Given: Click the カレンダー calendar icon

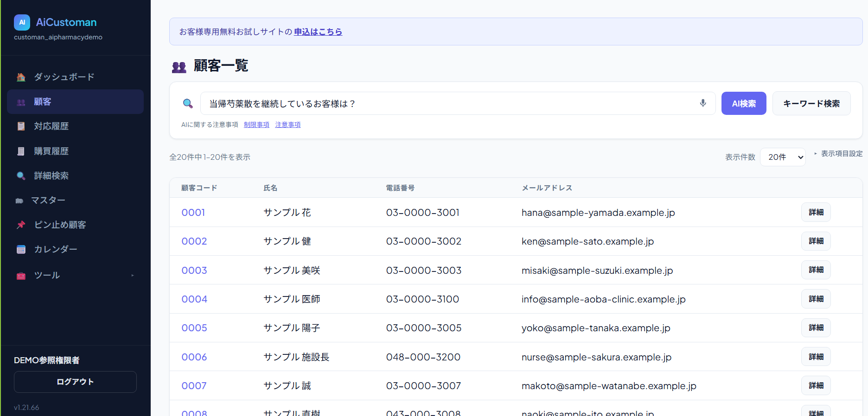Looking at the screenshot, I should coord(21,250).
